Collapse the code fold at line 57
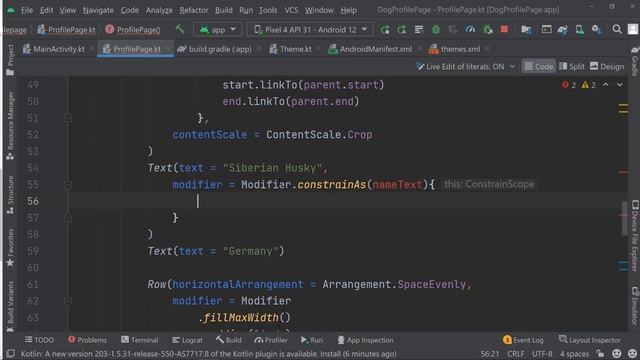Screen dimensions: 640x360 tap(68, 218)
